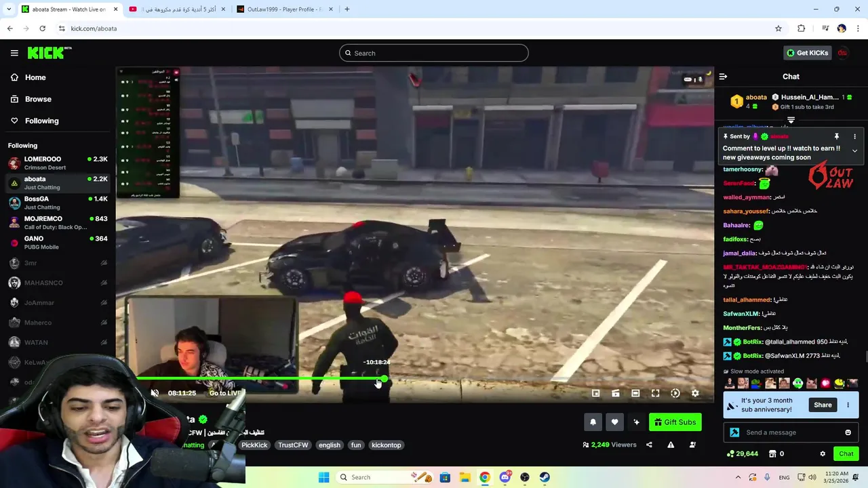Toggle theater mode
This screenshot has height=488, width=868.
tap(635, 393)
